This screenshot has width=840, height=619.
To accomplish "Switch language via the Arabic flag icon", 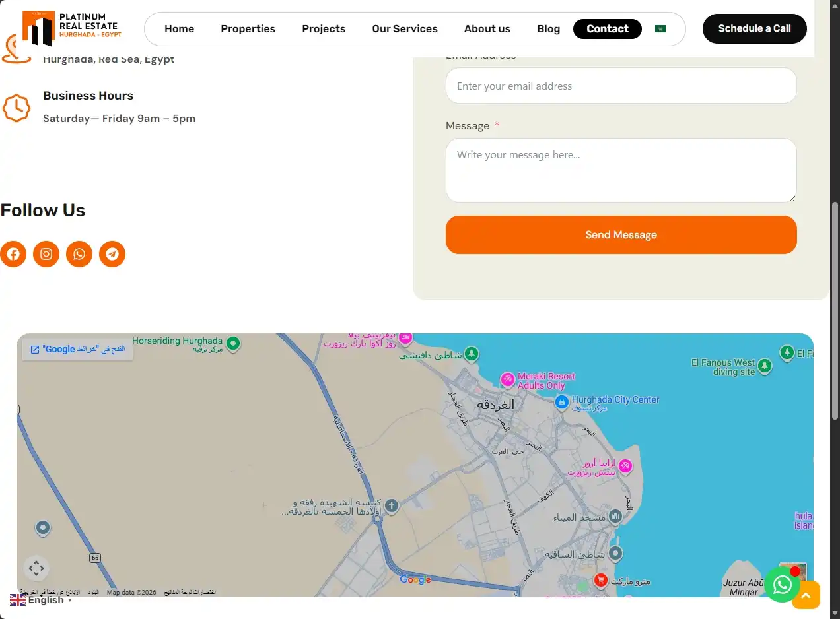I will click(x=660, y=29).
